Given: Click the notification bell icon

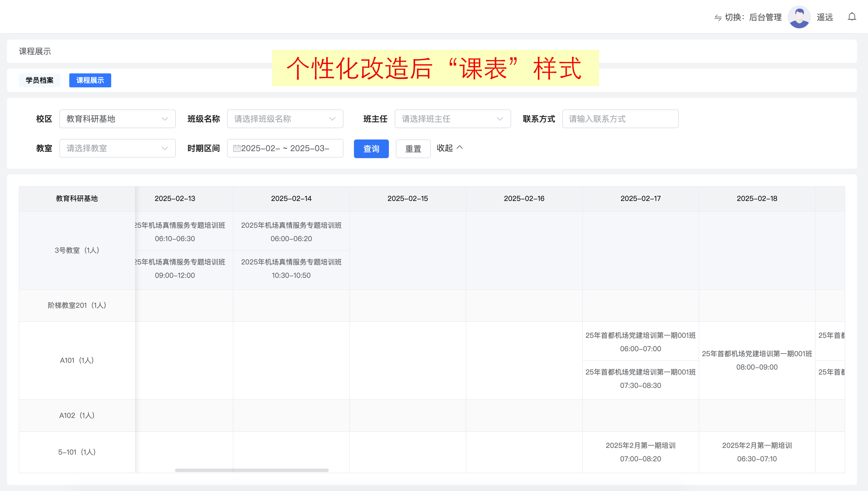Looking at the screenshot, I should [851, 17].
